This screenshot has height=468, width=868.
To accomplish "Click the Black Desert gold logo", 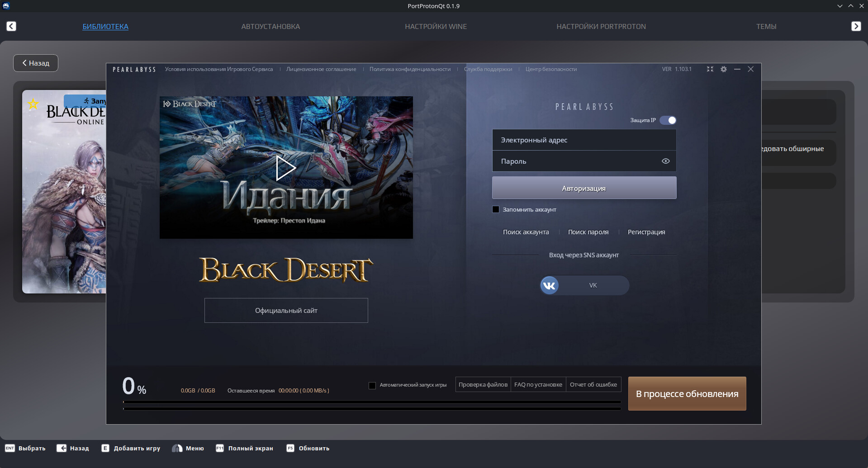I will click(286, 270).
